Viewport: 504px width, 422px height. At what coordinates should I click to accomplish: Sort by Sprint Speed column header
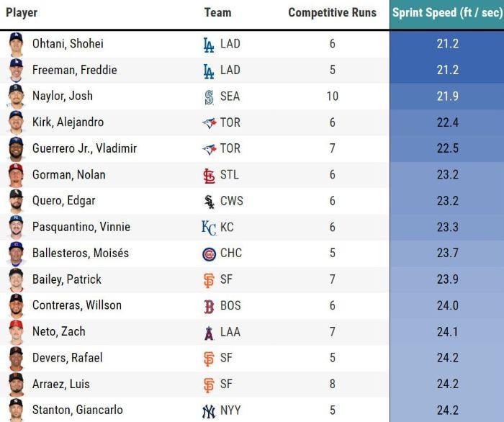click(446, 13)
